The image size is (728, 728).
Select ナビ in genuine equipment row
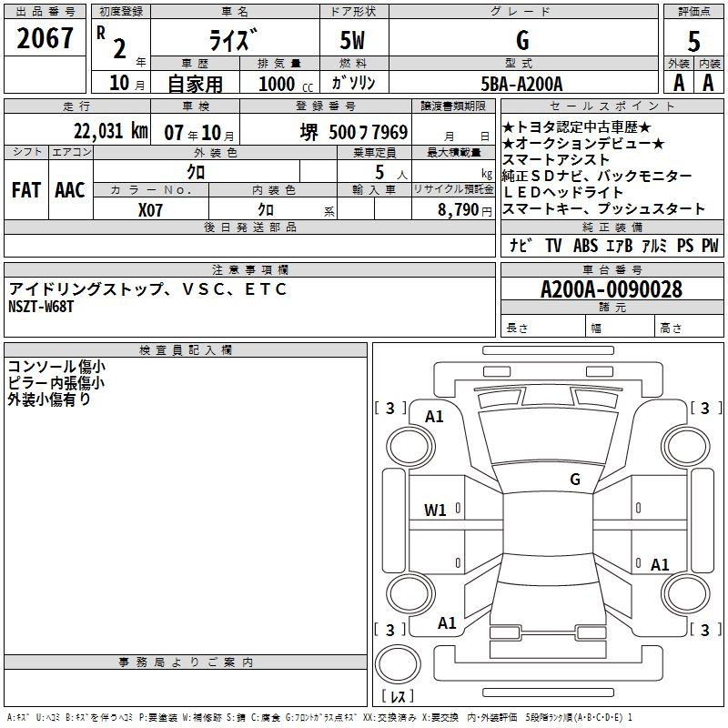click(x=521, y=245)
